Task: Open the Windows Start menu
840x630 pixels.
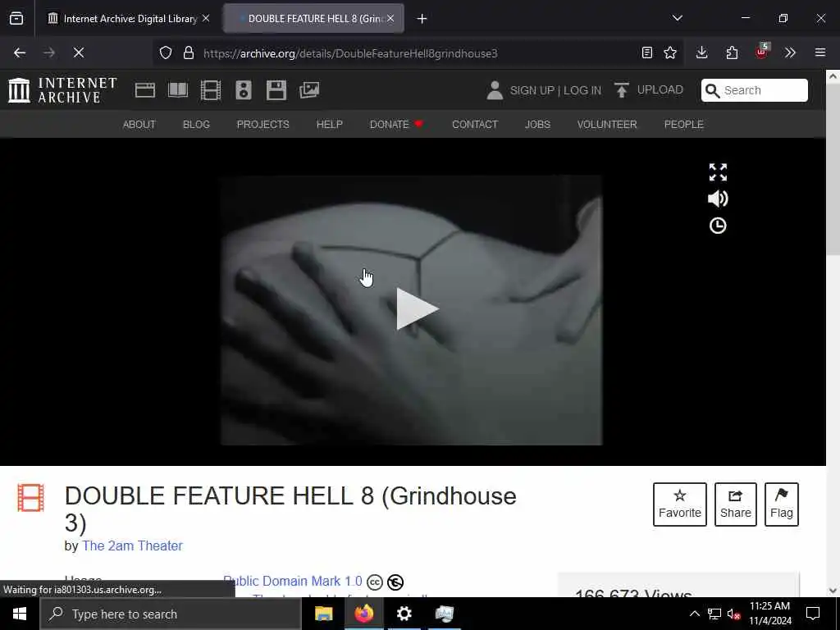Action: 20,614
